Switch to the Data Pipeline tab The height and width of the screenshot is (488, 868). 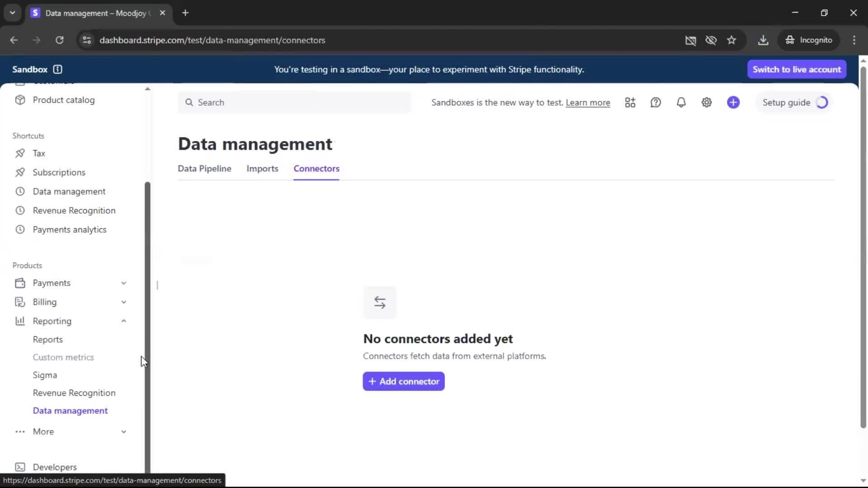coord(204,169)
